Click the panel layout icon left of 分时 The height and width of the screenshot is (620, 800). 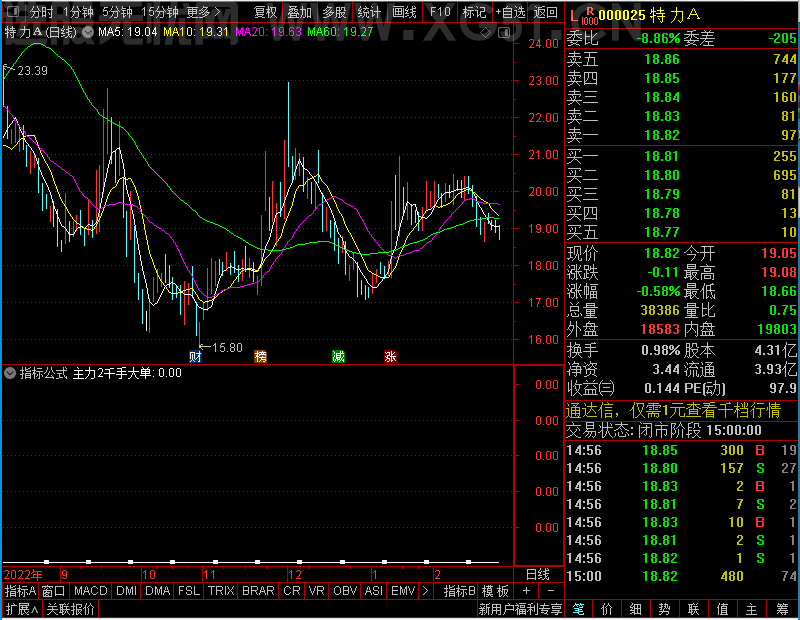click(13, 11)
